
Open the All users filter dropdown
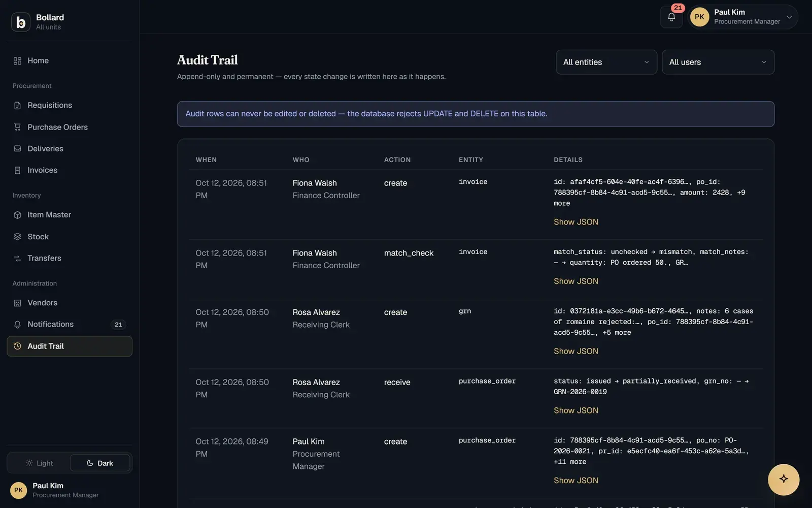click(x=718, y=62)
